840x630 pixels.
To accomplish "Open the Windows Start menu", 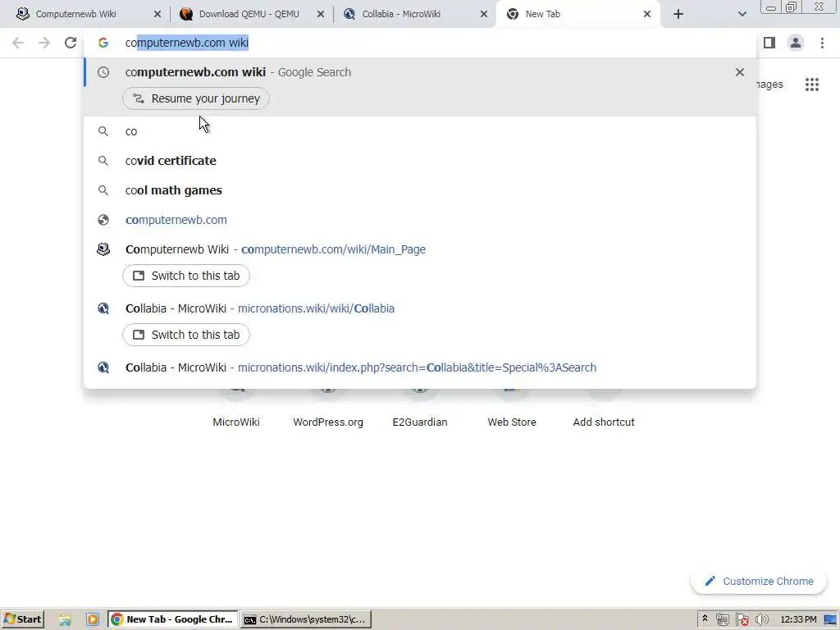I will pos(22,619).
